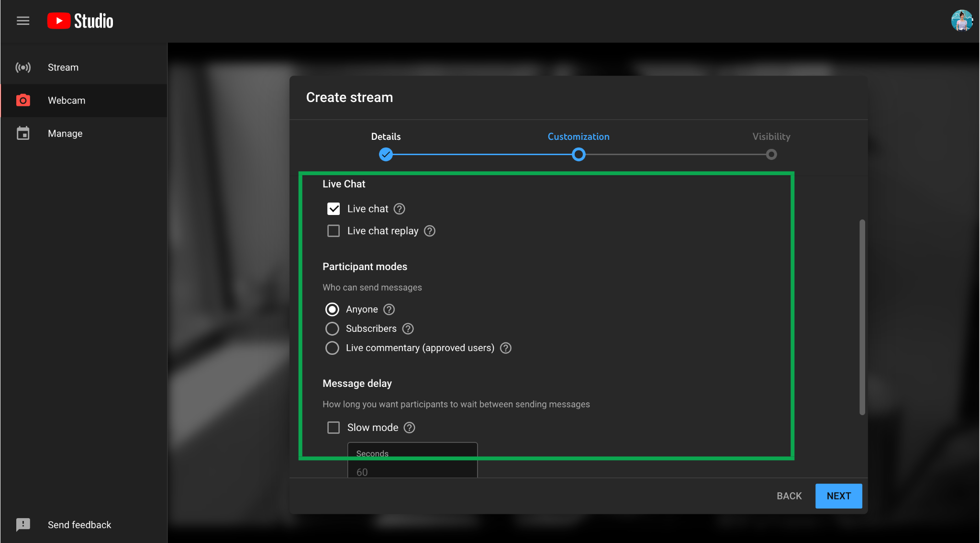Click the Details step indicator icon

(x=386, y=155)
